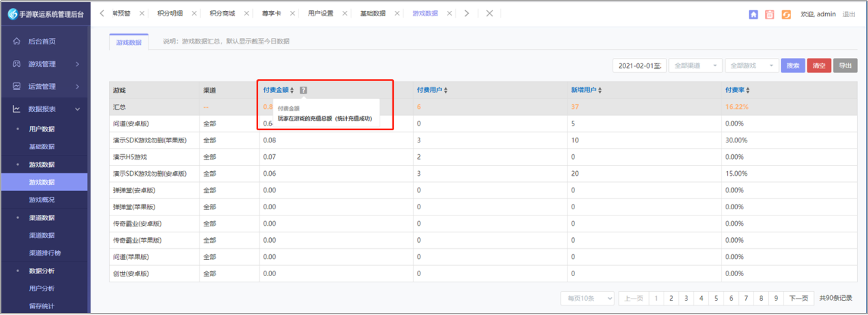Open 留存统计 in the sidebar
This screenshot has height=315, width=868.
point(42,306)
